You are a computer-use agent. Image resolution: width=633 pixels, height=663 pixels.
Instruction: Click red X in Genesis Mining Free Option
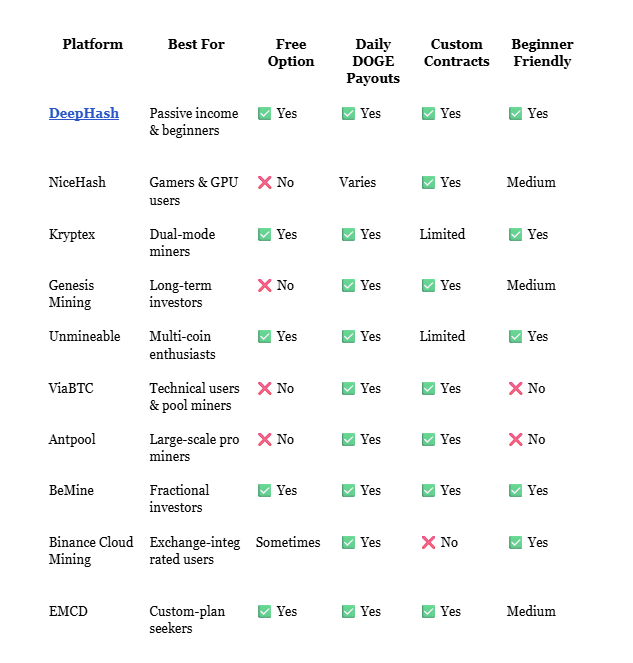coord(265,285)
